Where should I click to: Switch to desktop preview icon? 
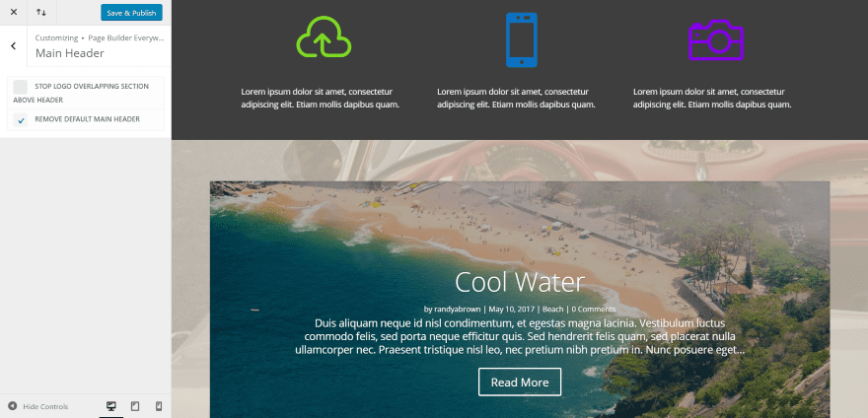click(111, 406)
